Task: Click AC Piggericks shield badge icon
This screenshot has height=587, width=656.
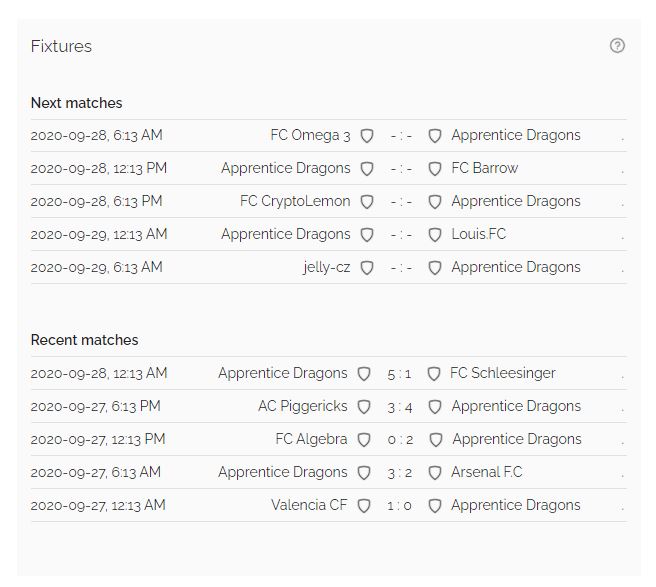Action: (364, 407)
